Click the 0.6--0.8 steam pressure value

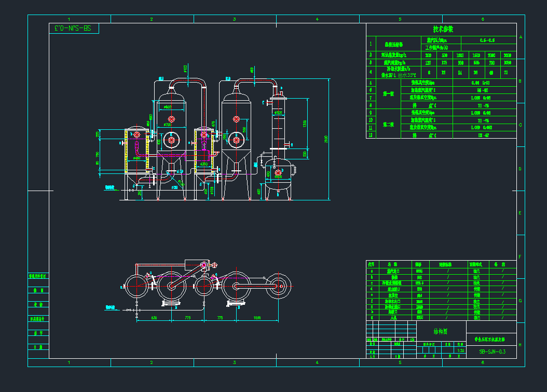coord(487,40)
